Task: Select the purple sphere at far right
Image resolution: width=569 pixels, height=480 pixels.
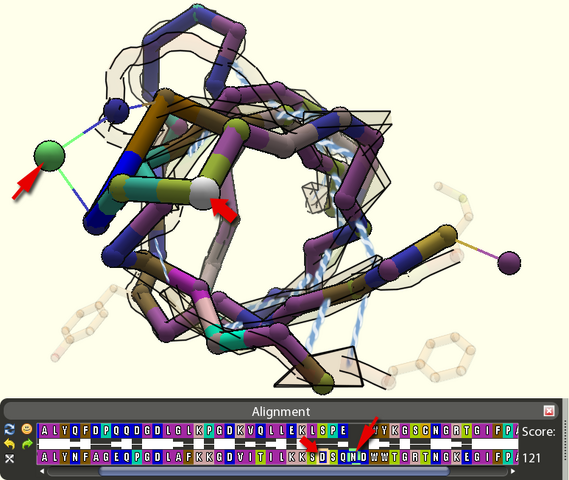Action: (509, 263)
